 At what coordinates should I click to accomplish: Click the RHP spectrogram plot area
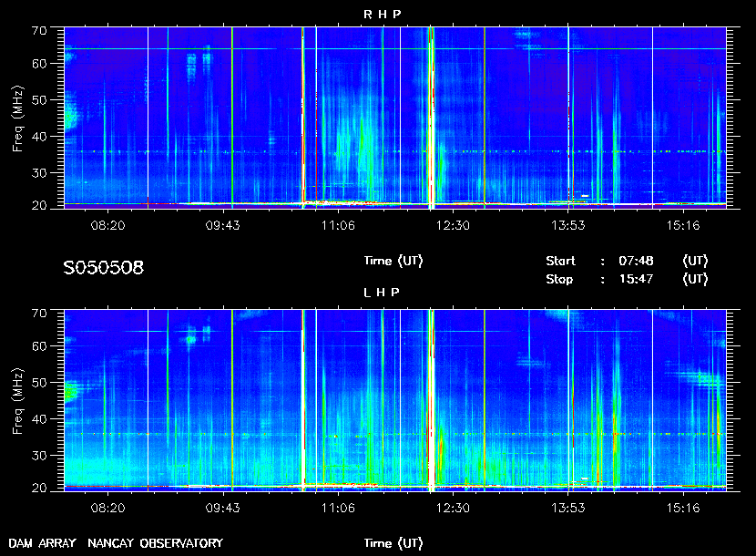click(x=395, y=118)
